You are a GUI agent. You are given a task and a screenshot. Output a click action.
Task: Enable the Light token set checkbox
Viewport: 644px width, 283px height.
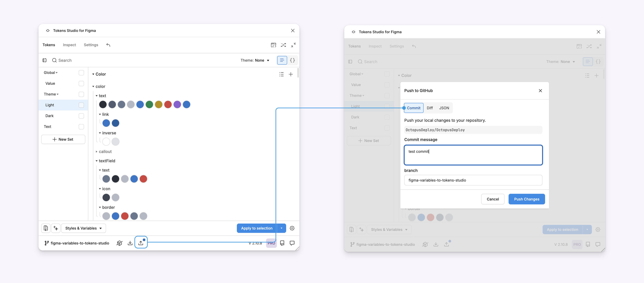(x=81, y=105)
